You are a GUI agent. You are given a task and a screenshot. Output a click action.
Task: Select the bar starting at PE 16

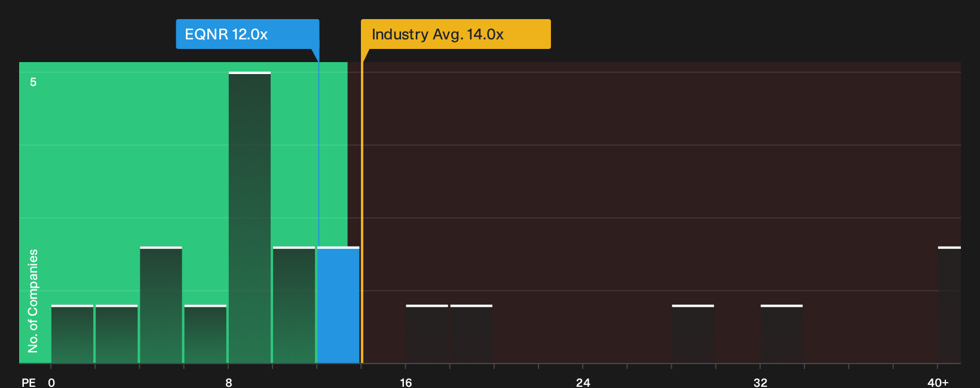427,334
